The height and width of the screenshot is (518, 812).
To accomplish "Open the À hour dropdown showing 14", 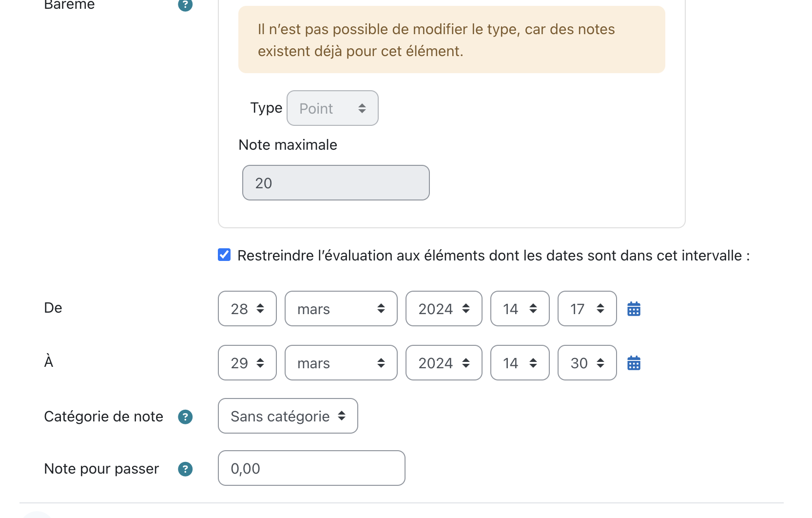I will click(x=520, y=363).
